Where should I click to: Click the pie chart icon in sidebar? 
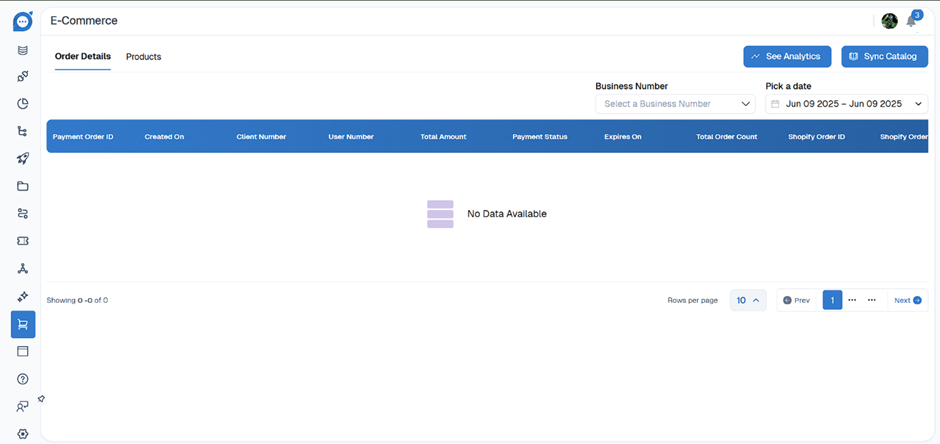coord(22,103)
